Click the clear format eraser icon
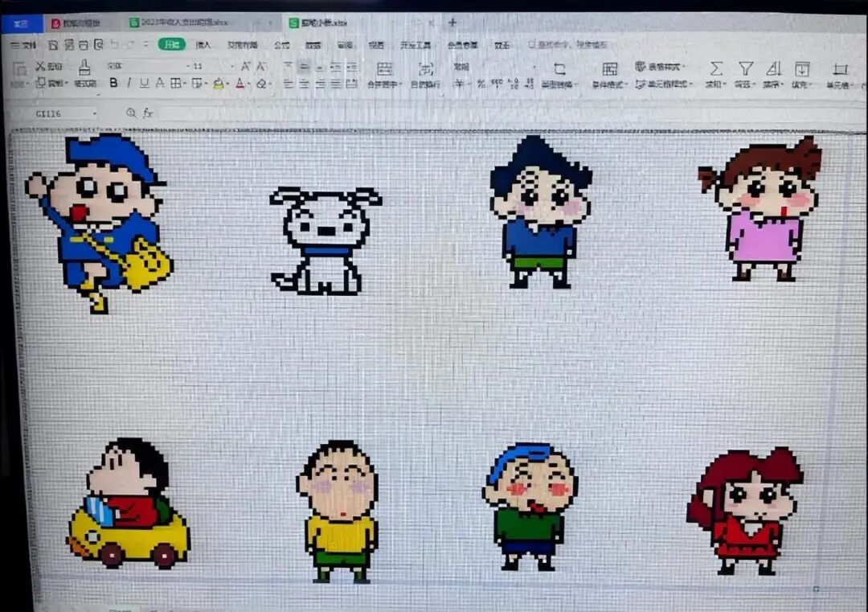868x612 pixels. [x=261, y=84]
